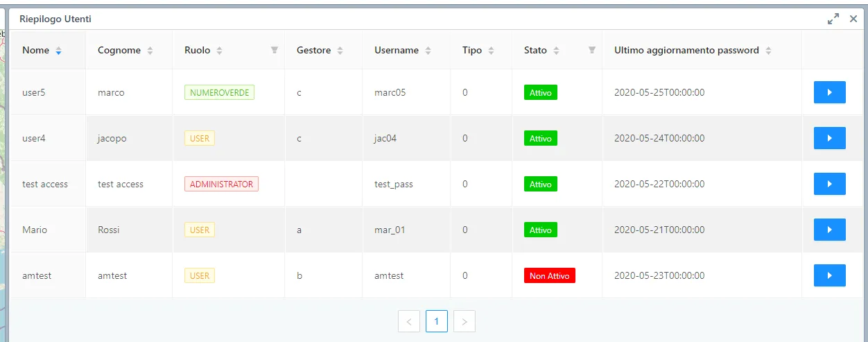Screen dimensions: 868x342
Task: Go to previous page of results
Action: pos(409,321)
